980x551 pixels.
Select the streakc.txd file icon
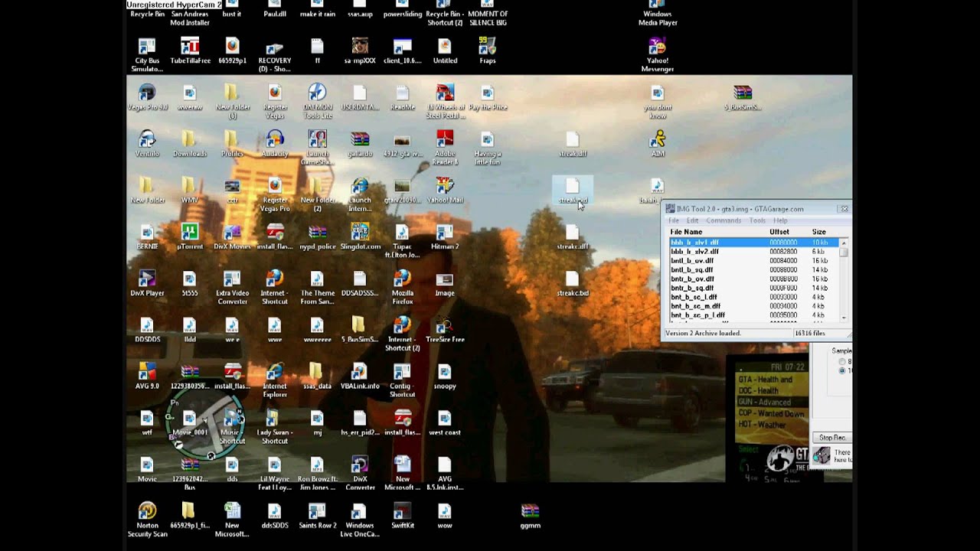click(573, 283)
